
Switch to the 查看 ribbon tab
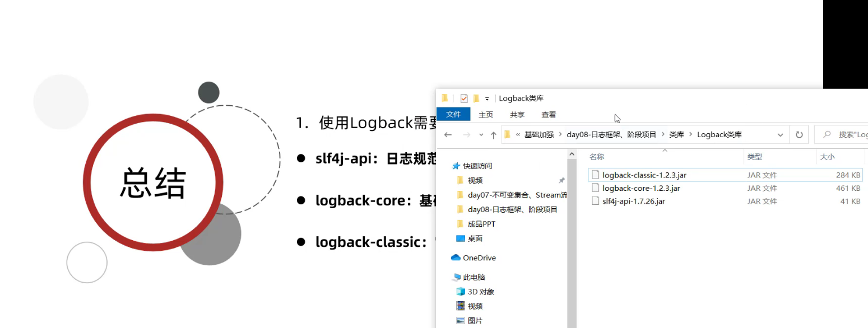coord(549,115)
